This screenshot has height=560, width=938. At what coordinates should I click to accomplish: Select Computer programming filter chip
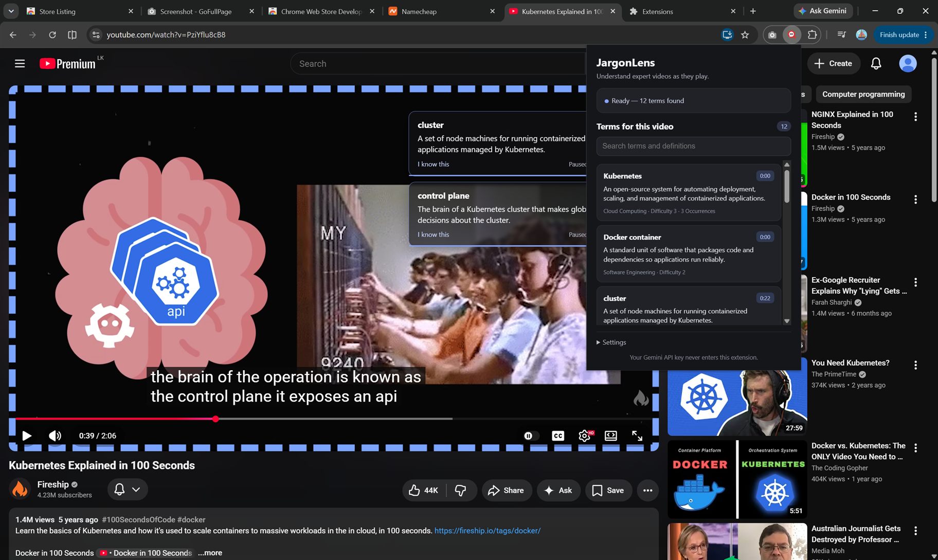863,94
